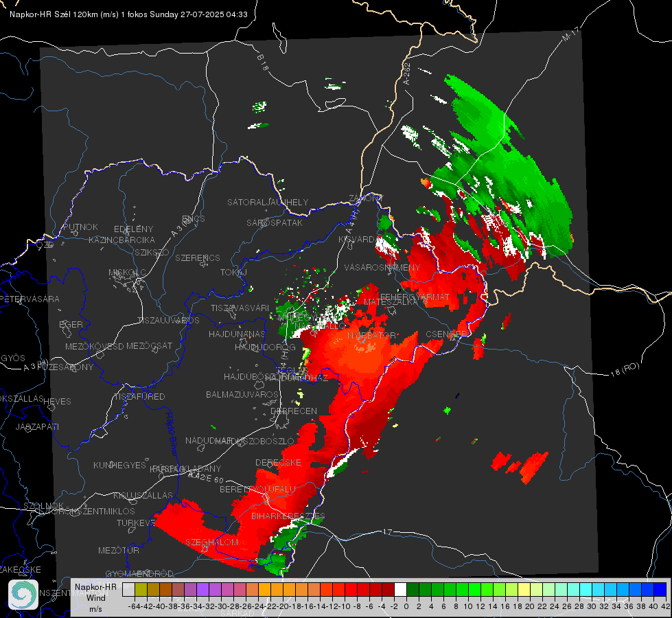Click the HEVES town label

pyautogui.click(x=57, y=402)
